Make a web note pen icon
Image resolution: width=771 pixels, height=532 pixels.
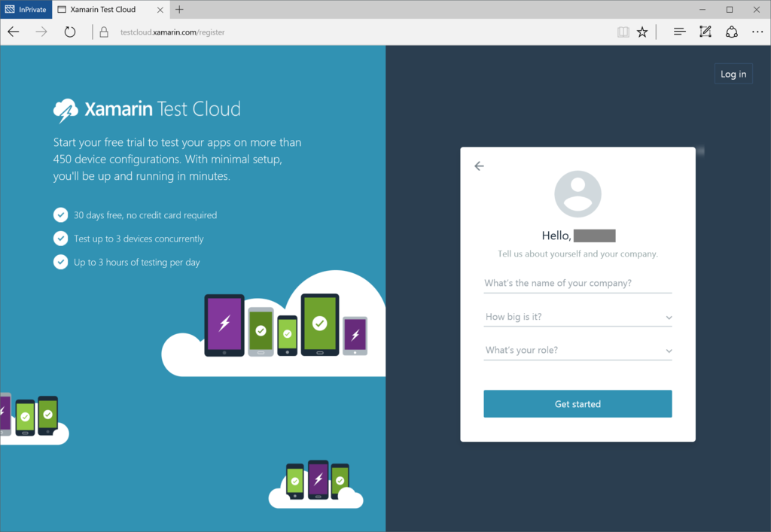coord(705,32)
